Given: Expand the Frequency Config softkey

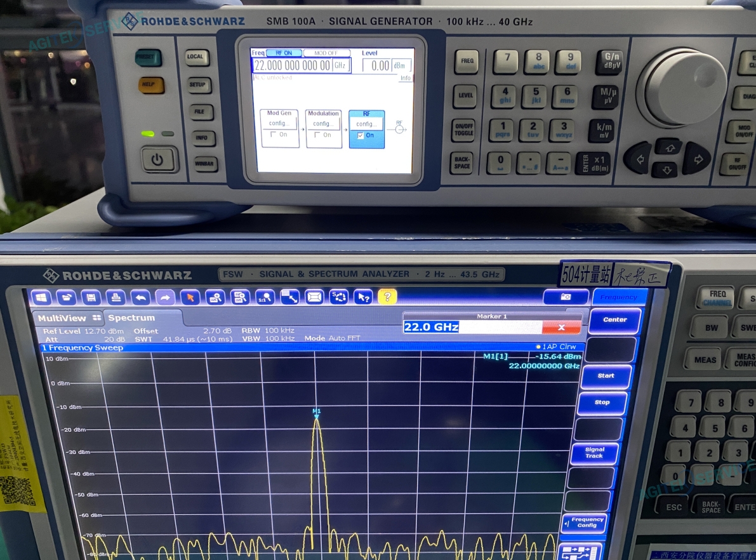Looking at the screenshot, I should click(x=584, y=523).
